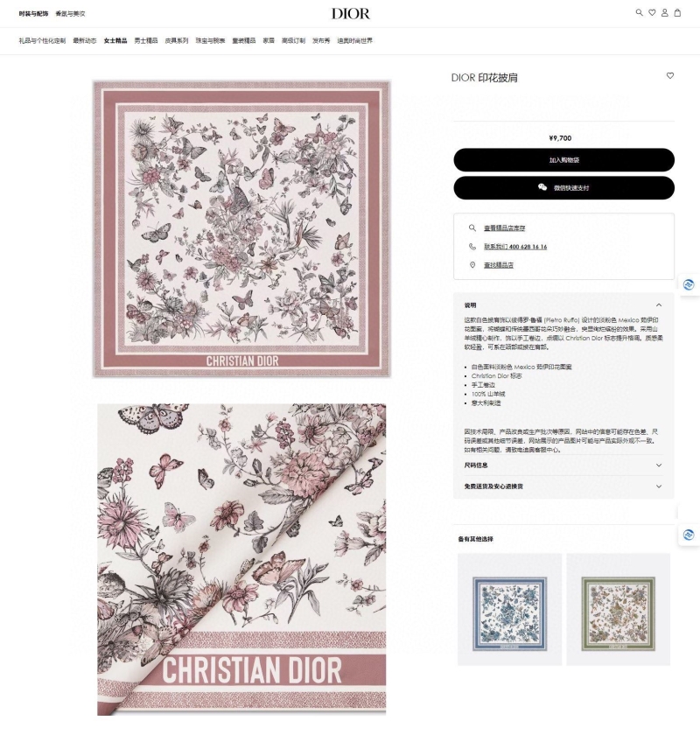Image resolution: width=700 pixels, height=749 pixels.
Task: Select the green scarf color variant
Action: tap(619, 610)
